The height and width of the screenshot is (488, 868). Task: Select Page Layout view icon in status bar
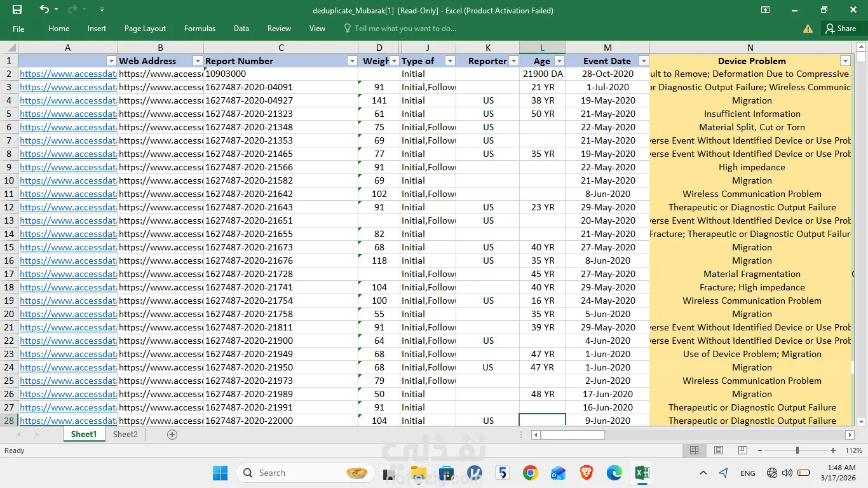[718, 451]
